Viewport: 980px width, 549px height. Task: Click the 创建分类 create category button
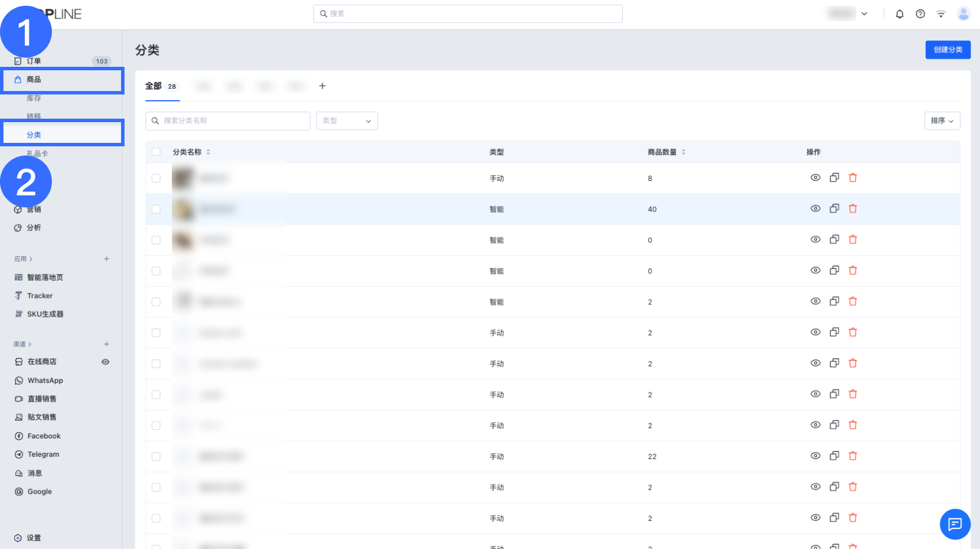(948, 50)
